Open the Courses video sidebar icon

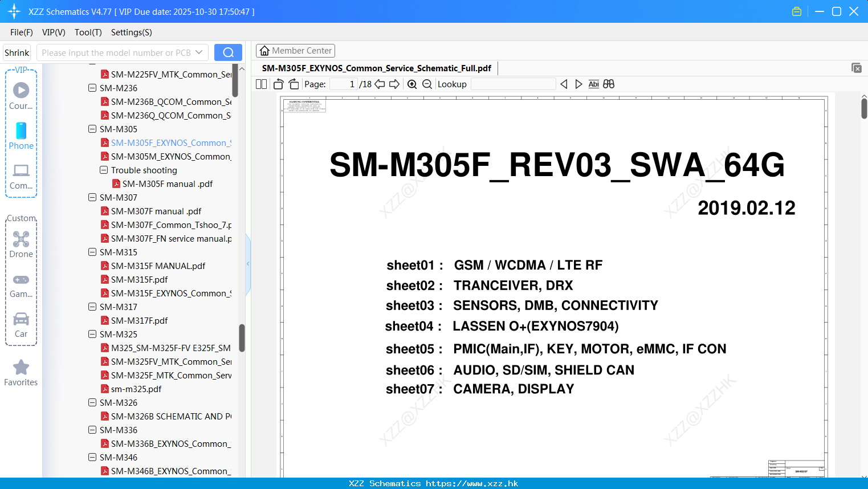click(x=21, y=90)
